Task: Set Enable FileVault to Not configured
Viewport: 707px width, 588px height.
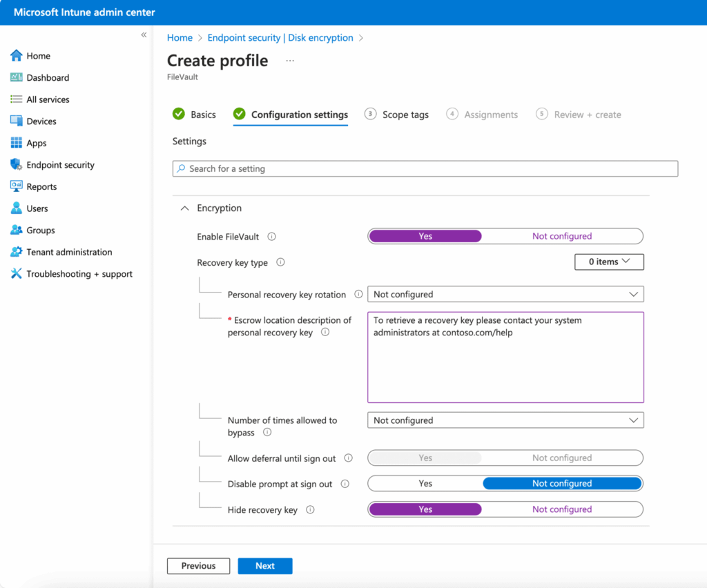Action: tap(561, 236)
